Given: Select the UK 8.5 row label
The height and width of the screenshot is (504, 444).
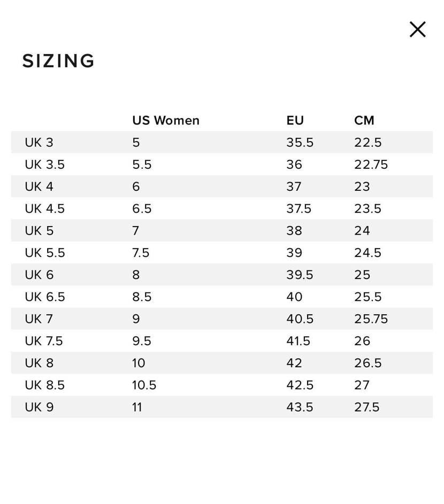Looking at the screenshot, I should [x=44, y=385].
